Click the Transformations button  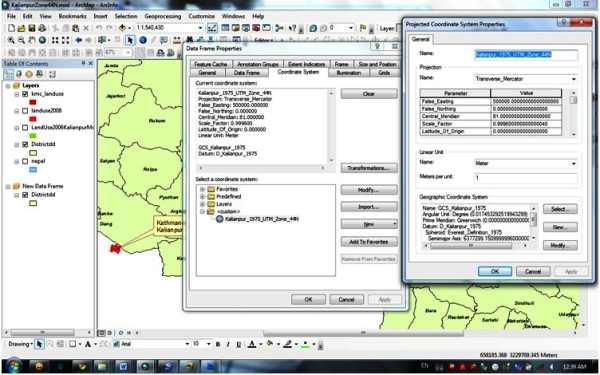369,168
